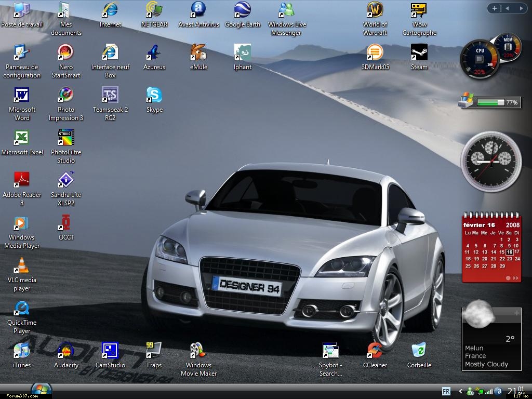Open the Poste de travail desktop icon
Viewport: 532px width, 399px height.
(x=22, y=10)
